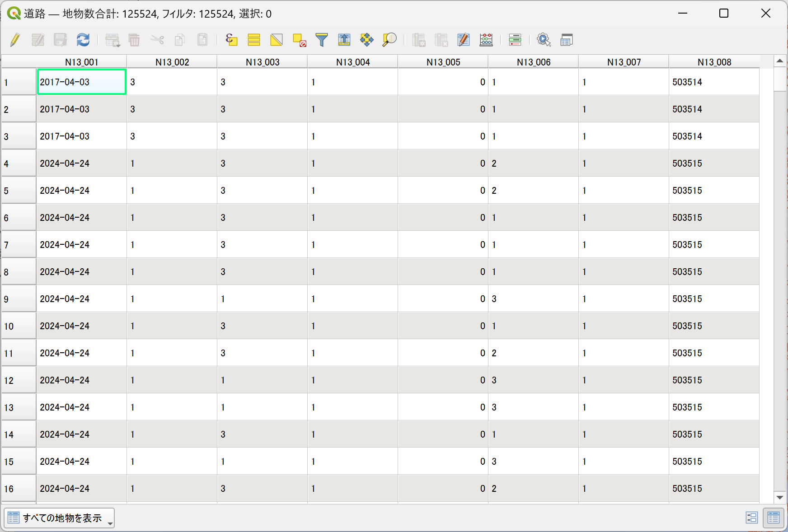Open select features by expression
788x532 pixels.
click(231, 40)
